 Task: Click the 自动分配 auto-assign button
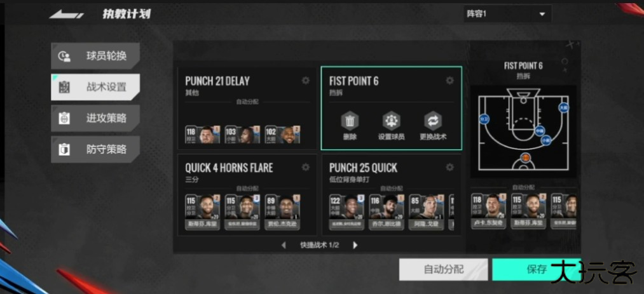(x=443, y=269)
